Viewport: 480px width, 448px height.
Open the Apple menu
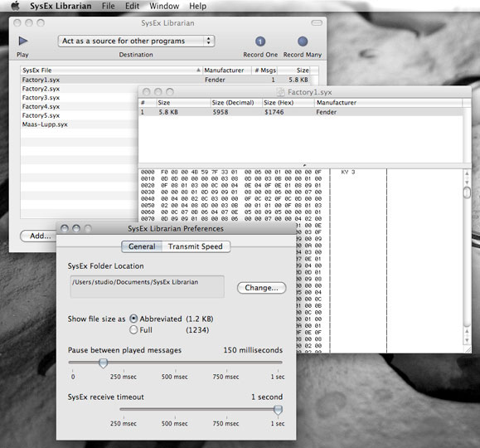pyautogui.click(x=15, y=6)
